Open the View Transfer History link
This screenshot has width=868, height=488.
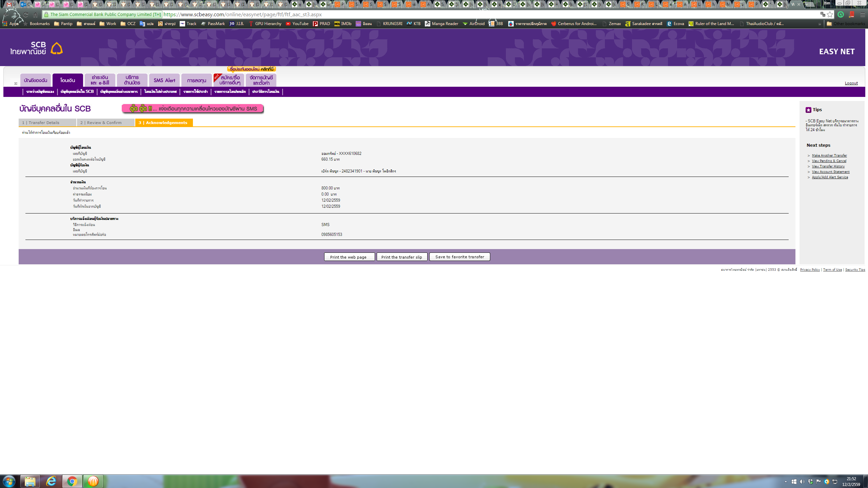828,166
